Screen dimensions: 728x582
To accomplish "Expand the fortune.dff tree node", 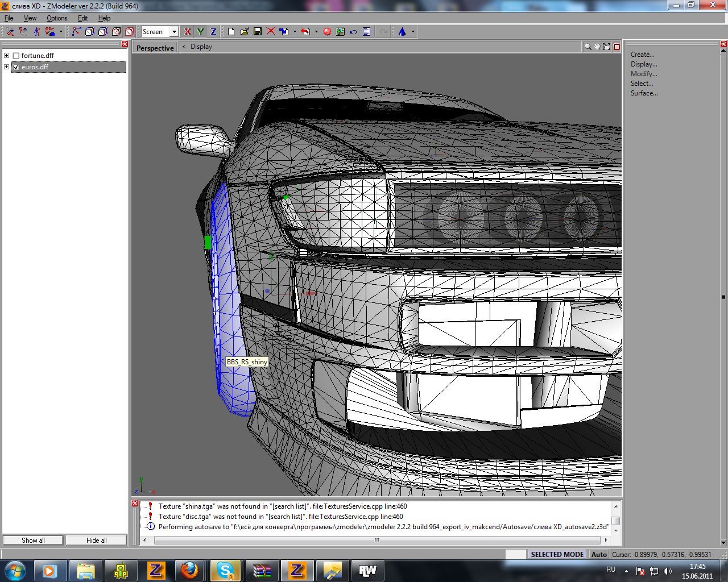I will (7, 56).
